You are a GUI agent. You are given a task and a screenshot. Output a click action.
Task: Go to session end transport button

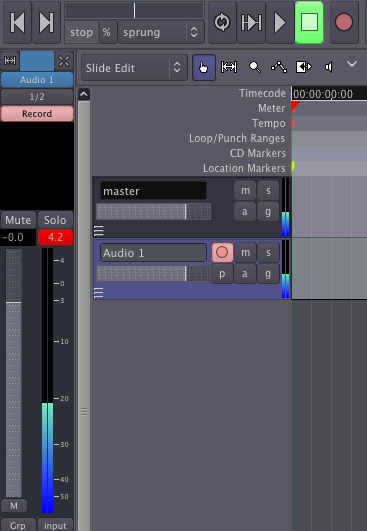pos(46,22)
